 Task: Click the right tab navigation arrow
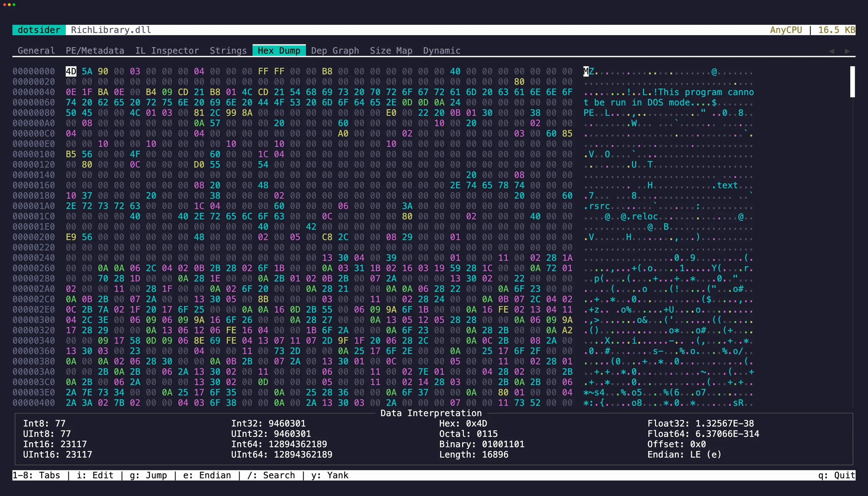tap(848, 51)
